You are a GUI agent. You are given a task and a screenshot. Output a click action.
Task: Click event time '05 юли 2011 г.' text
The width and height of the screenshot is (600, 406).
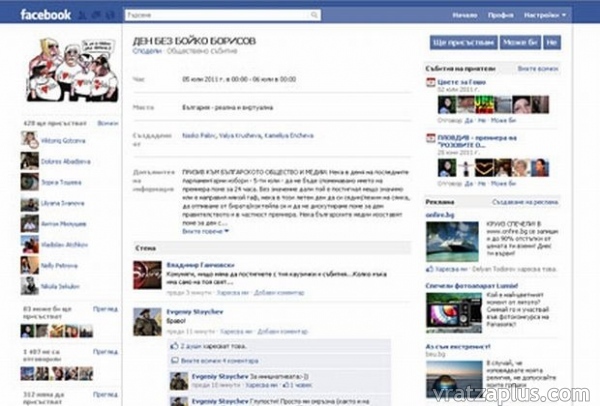click(x=239, y=79)
